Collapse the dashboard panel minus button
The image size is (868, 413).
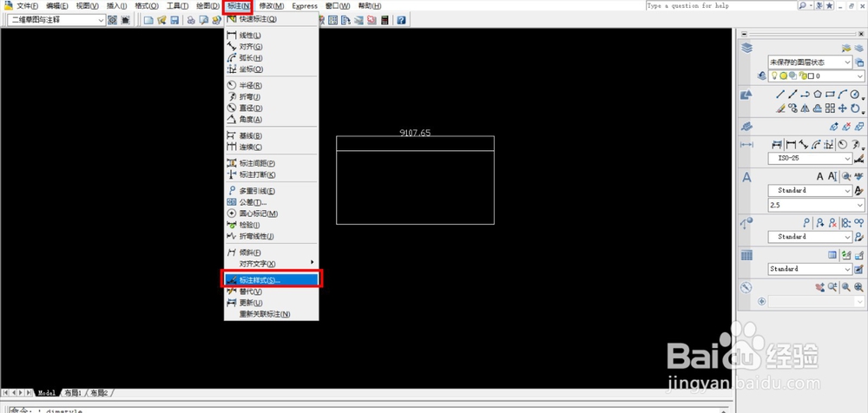coord(744,35)
